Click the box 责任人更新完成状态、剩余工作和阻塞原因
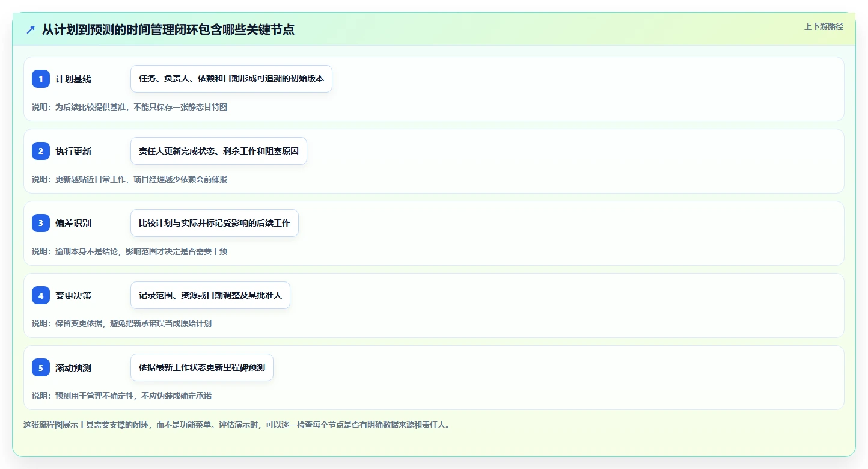Image resolution: width=868 pixels, height=469 pixels. (219, 151)
